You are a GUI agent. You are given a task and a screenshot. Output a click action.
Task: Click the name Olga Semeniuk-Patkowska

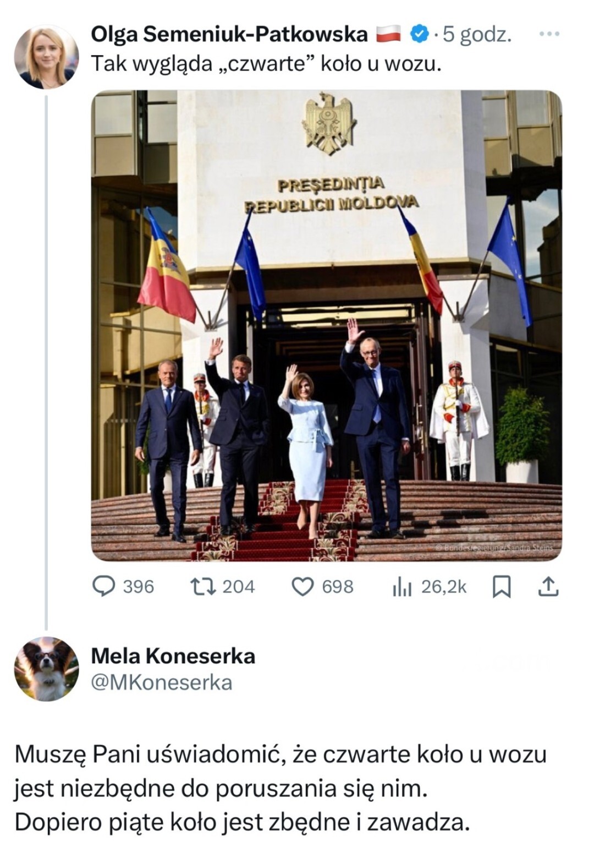pos(229,35)
